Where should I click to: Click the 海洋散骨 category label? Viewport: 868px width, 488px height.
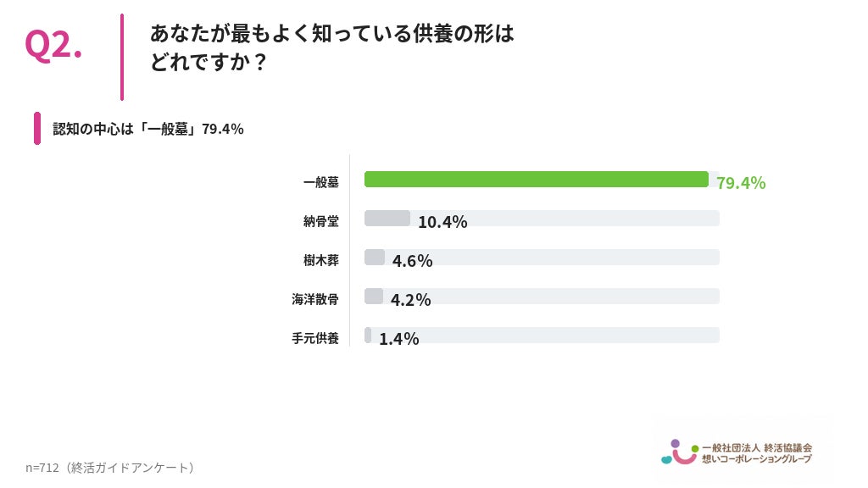click(x=315, y=299)
